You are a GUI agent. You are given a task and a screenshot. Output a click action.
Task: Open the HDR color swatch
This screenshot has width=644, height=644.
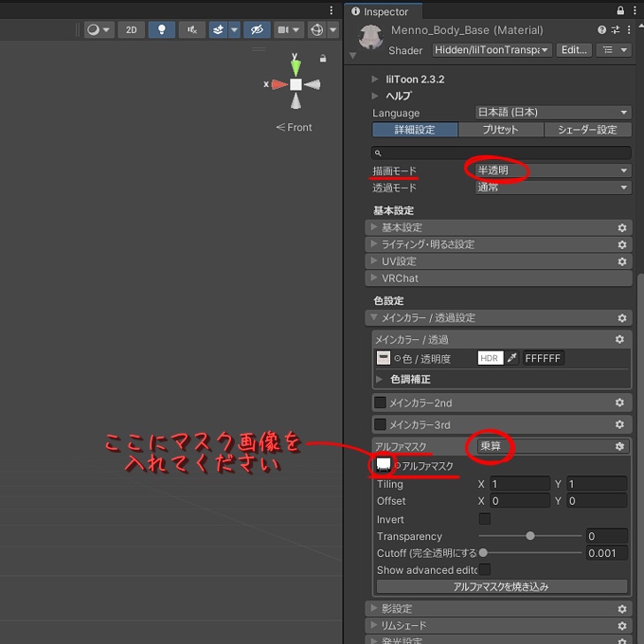click(x=491, y=358)
